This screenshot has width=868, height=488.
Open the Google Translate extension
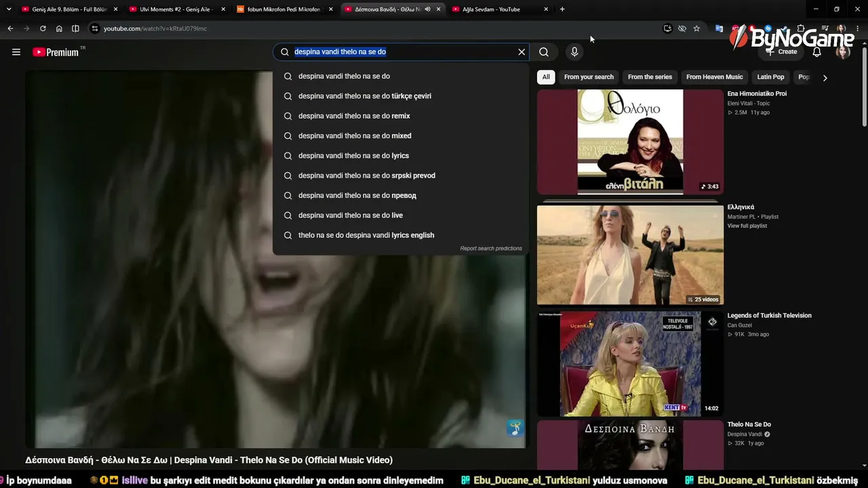click(x=719, y=28)
